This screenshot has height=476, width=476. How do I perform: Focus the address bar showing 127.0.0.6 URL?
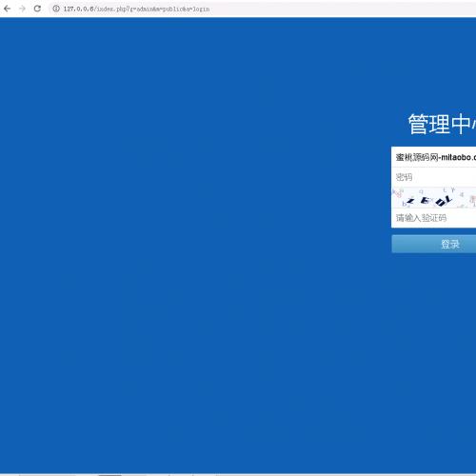click(x=263, y=9)
